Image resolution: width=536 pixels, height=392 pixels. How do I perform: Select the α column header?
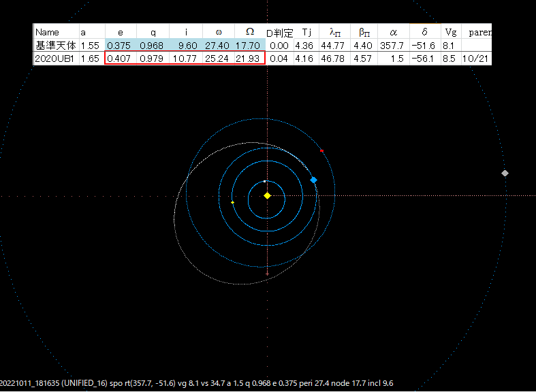pos(394,32)
